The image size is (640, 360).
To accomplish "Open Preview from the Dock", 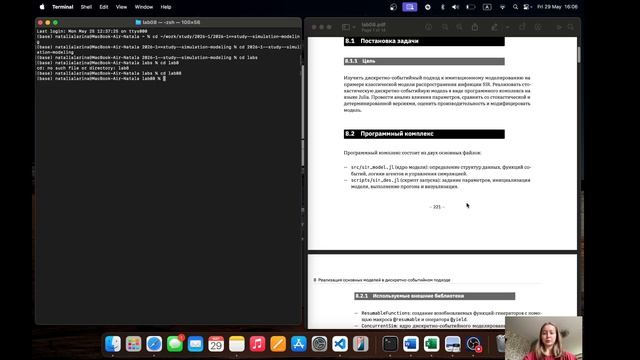I will click(452, 344).
